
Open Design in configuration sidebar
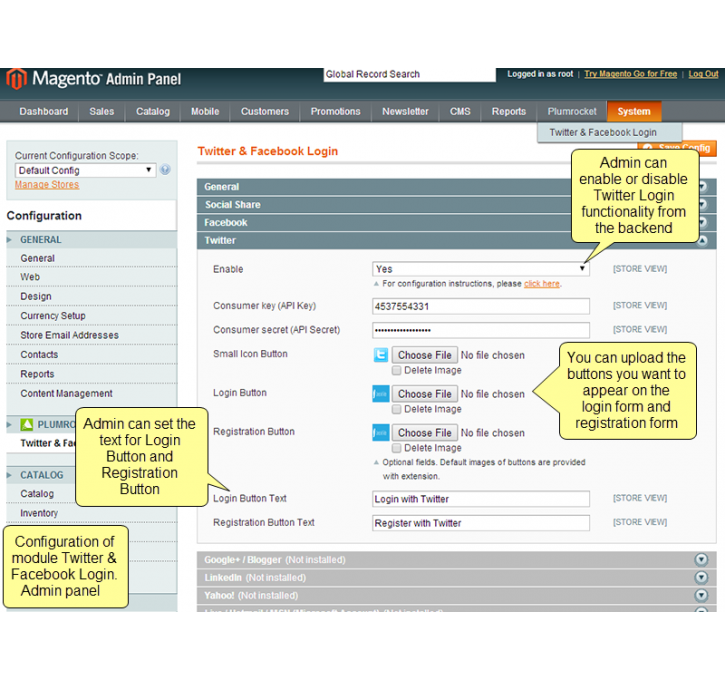[x=36, y=296]
